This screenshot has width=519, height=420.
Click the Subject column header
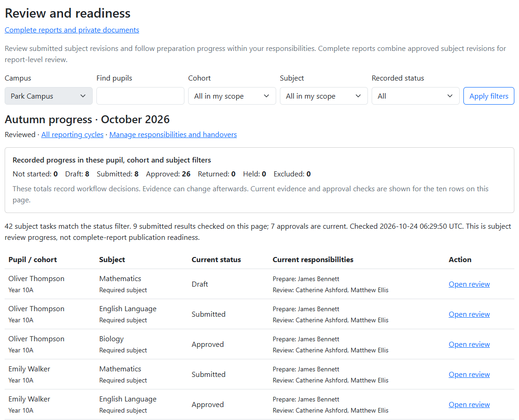pyautogui.click(x=112, y=260)
